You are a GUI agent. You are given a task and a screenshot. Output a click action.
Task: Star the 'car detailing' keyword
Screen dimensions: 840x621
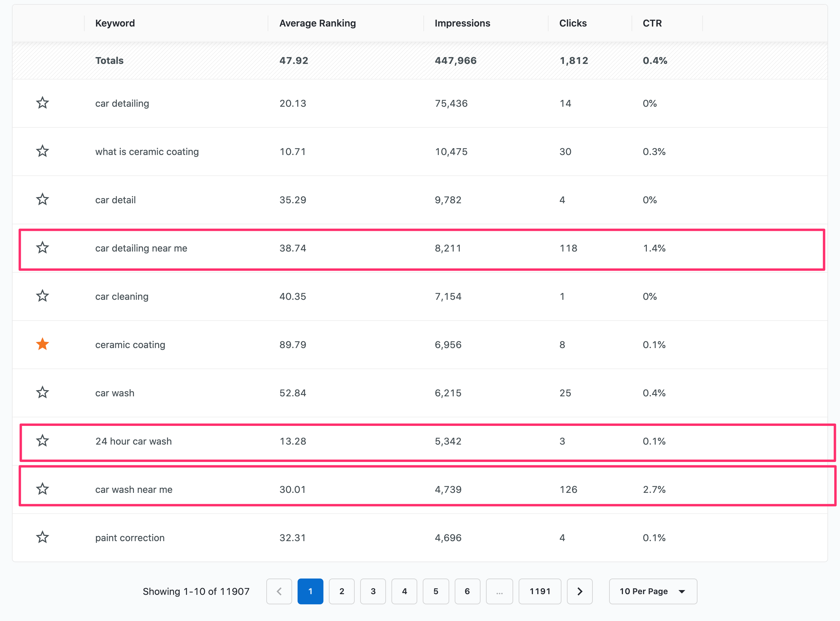(x=43, y=103)
